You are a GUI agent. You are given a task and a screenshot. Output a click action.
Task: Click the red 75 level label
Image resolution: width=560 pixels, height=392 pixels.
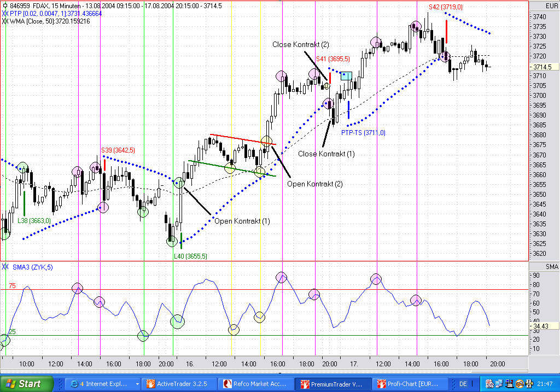(12, 285)
